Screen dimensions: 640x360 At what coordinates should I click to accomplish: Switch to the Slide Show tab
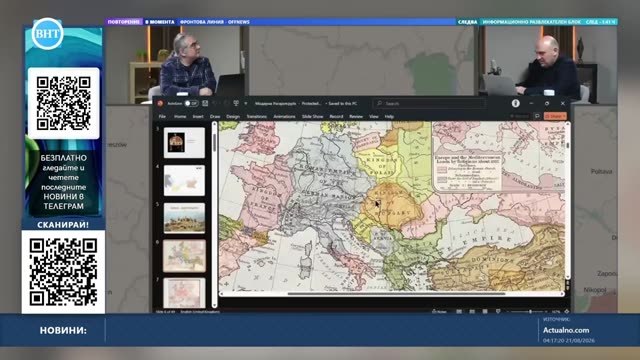click(x=313, y=117)
